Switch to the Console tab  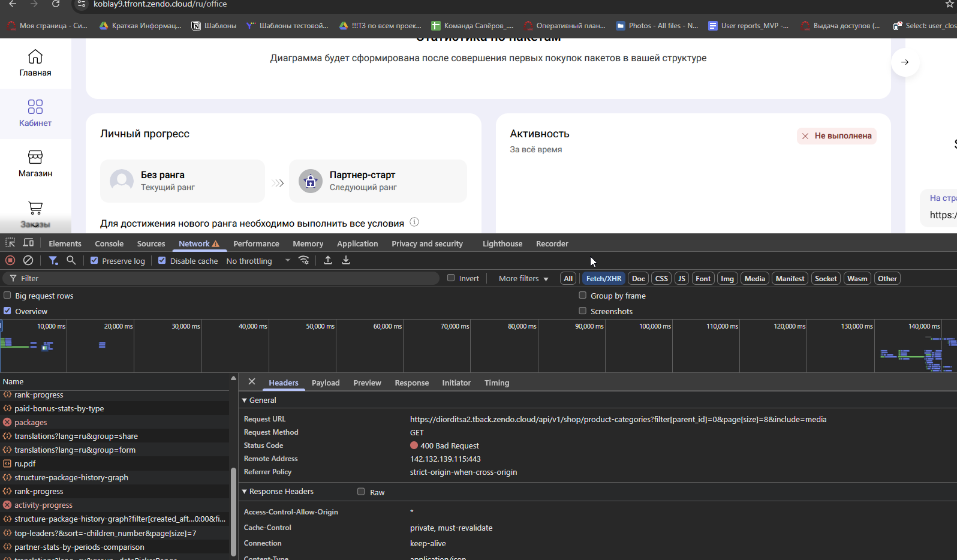(x=109, y=243)
